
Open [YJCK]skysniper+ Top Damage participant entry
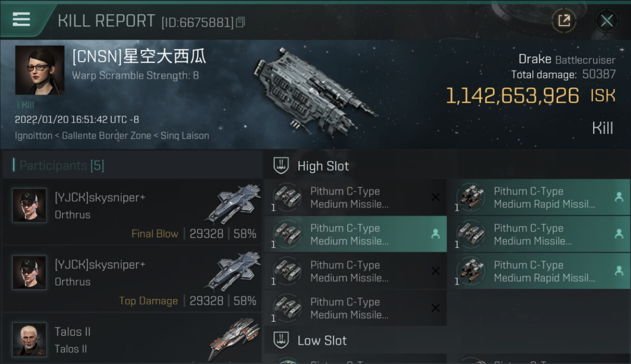pyautogui.click(x=132, y=280)
